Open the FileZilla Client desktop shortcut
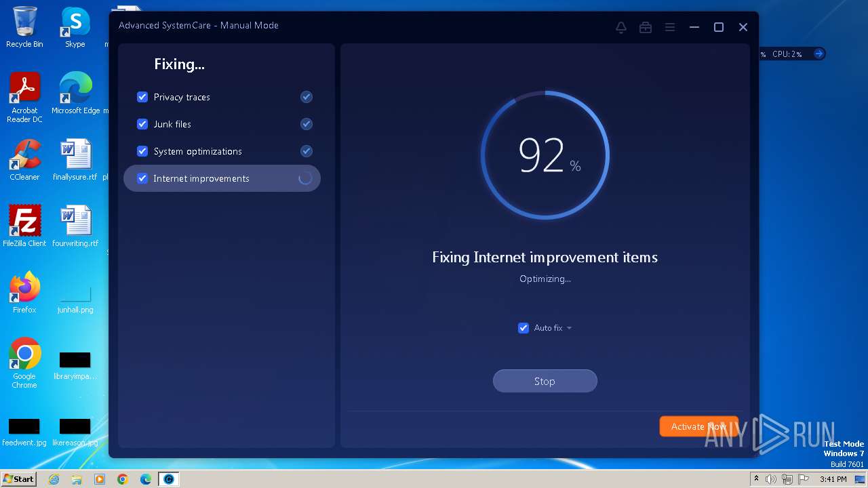The image size is (868, 488). [24, 226]
